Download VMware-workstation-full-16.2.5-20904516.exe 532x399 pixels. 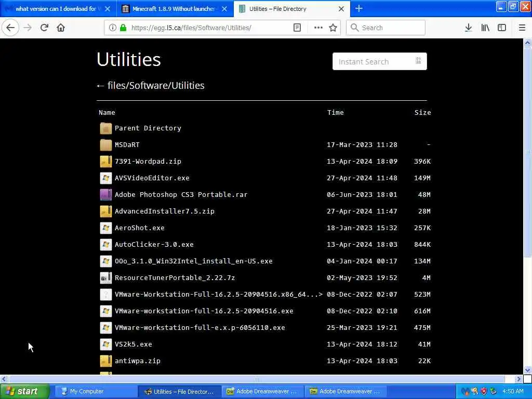(204, 311)
